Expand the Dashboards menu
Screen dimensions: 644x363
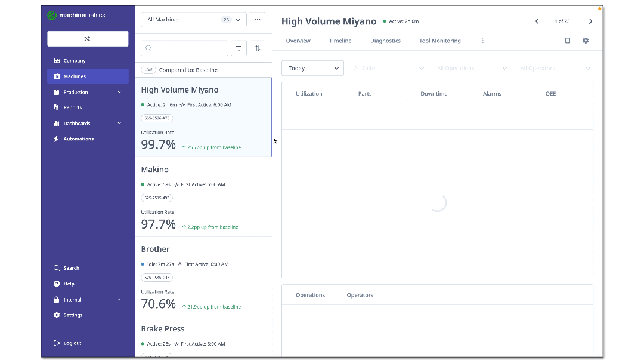pos(88,124)
